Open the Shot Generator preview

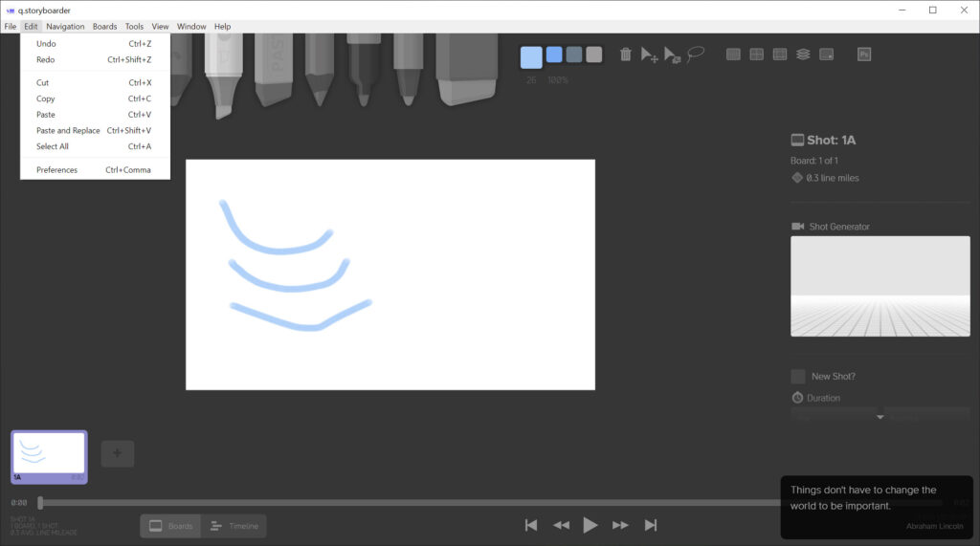[880, 286]
